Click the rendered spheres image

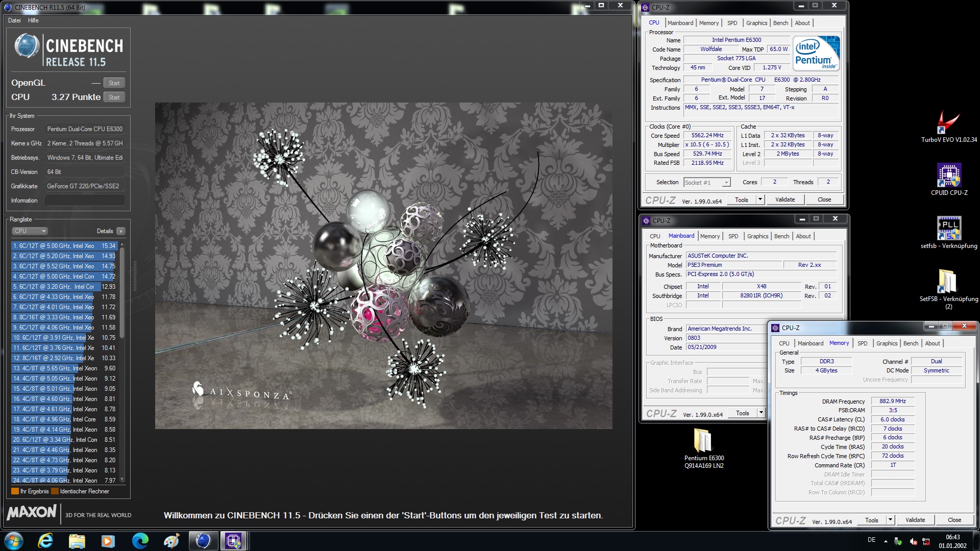click(x=383, y=266)
